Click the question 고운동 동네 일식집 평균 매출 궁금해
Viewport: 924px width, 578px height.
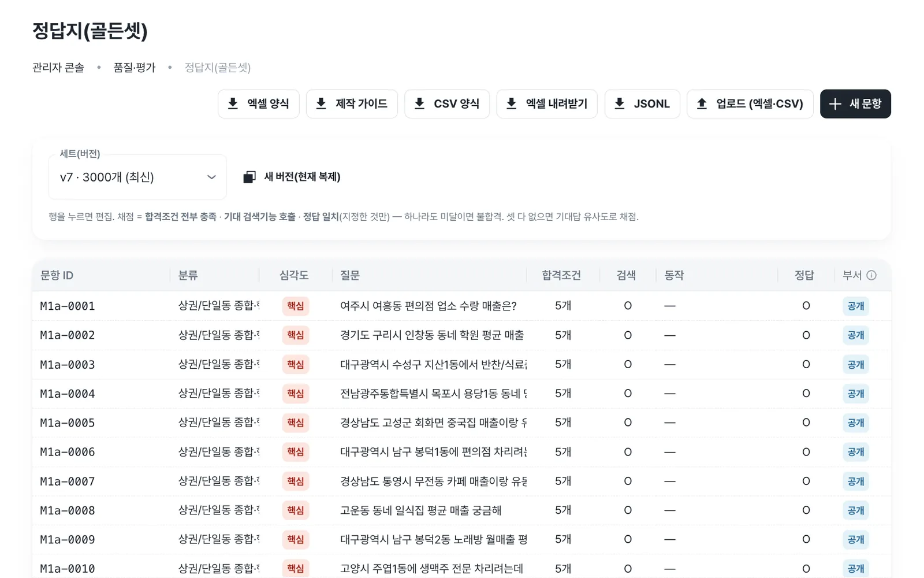tap(421, 510)
